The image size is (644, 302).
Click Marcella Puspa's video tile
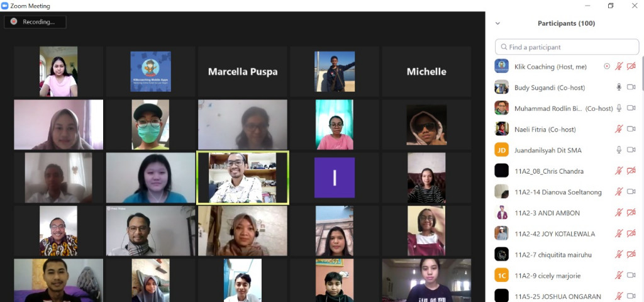(243, 72)
